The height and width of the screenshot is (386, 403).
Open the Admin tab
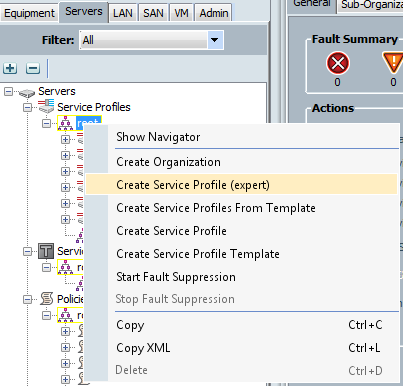pyautogui.click(x=214, y=13)
